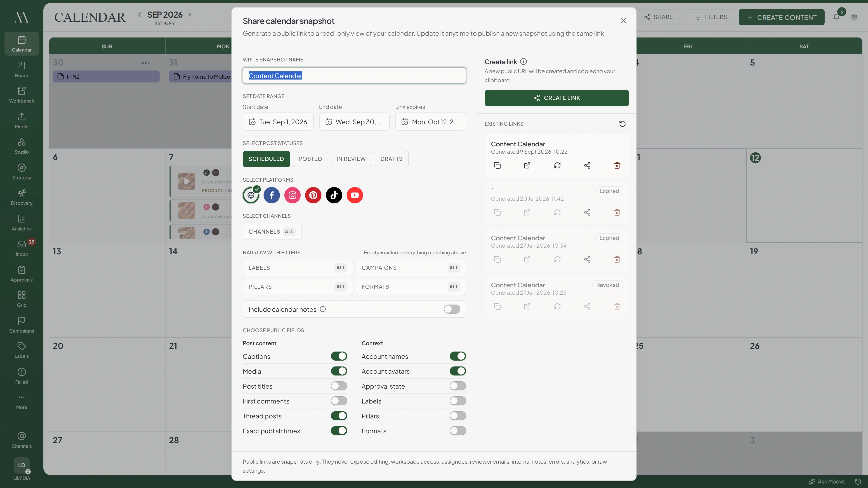Viewport: 868px width, 488px height.
Task: Open the Labels filter dropdown
Action: click(x=297, y=268)
